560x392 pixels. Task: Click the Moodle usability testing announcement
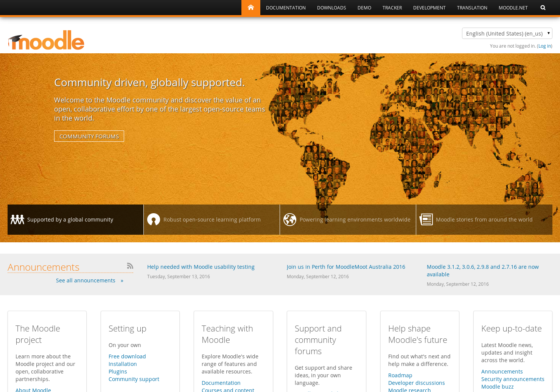click(x=201, y=266)
